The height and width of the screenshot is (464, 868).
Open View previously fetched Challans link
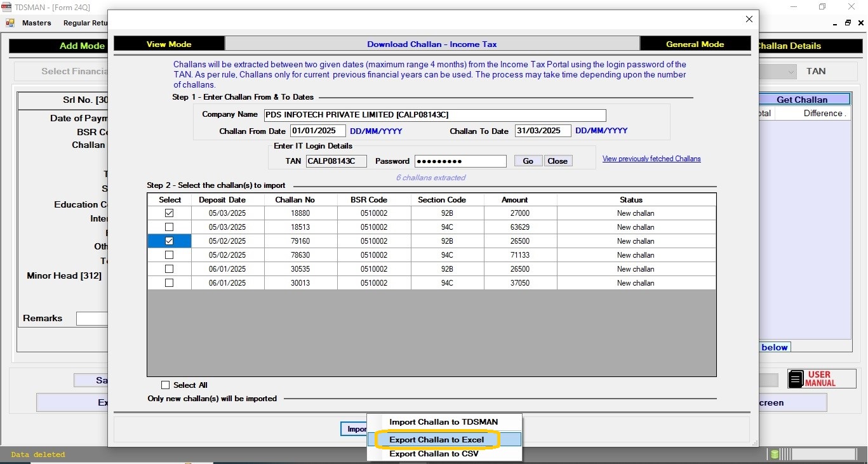tap(651, 159)
